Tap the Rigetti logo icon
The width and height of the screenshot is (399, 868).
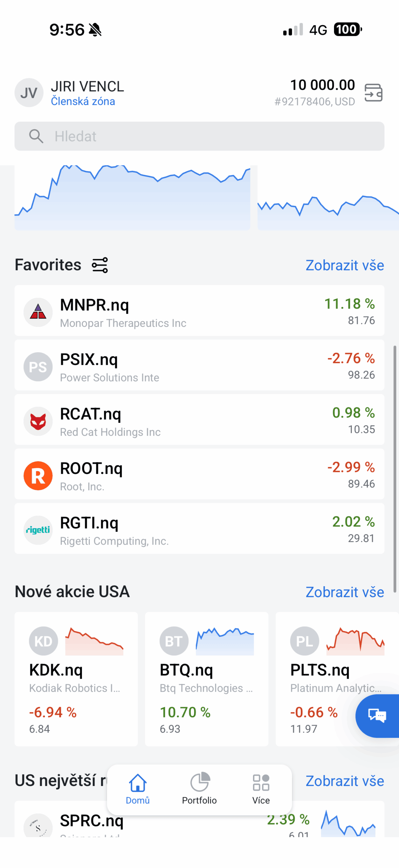(38, 530)
